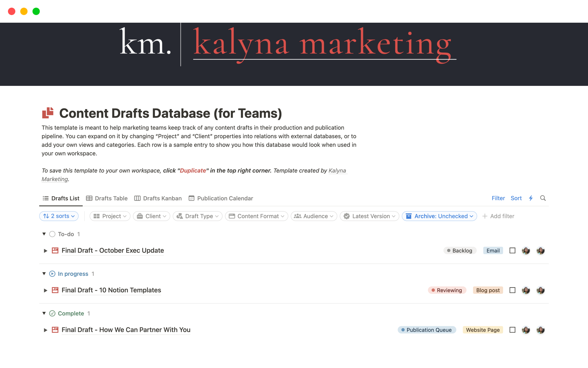Screen dimensions: 588x368
Task: Check the checkbox on the Email row
Action: coord(512,251)
